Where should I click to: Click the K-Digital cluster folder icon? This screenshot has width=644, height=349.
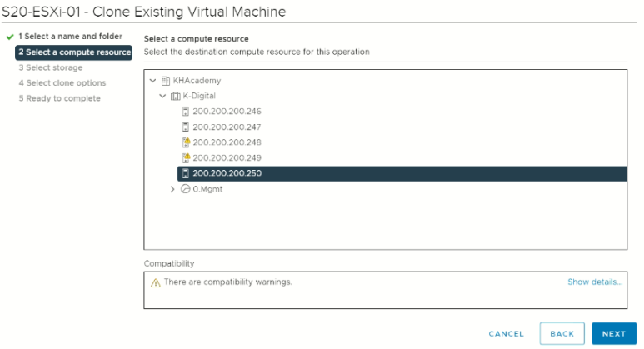pyautogui.click(x=176, y=96)
